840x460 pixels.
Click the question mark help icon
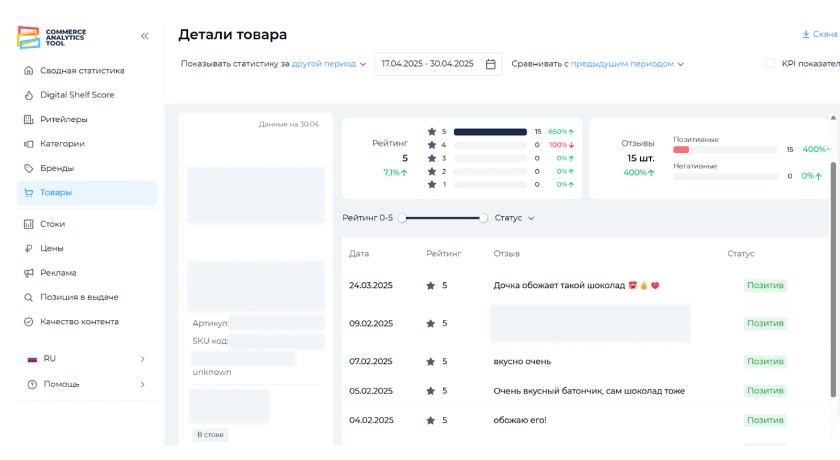(x=32, y=384)
